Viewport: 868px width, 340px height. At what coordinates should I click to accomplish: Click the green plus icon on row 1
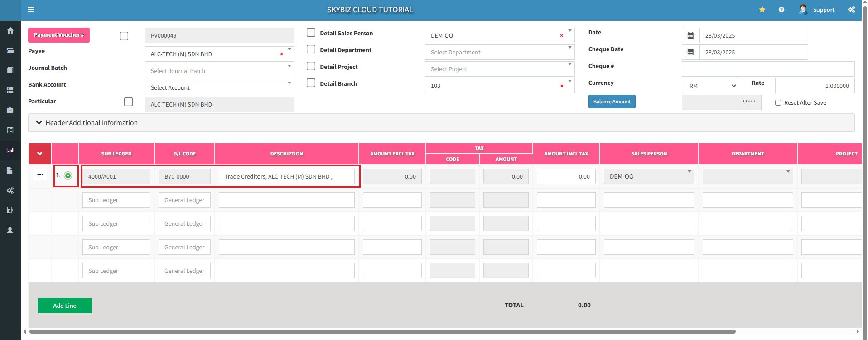[x=68, y=175]
